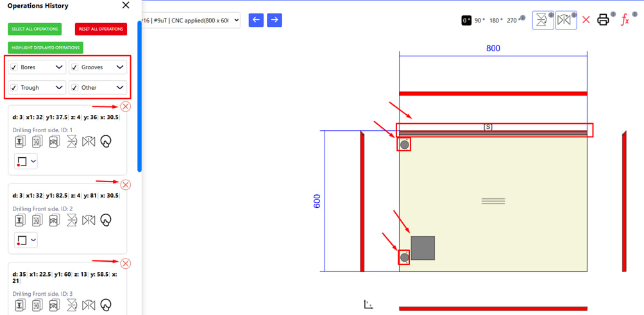Click the top toolbar horizontal mirror icon
Image resolution: width=644 pixels, height=315 pixels.
coord(565,20)
